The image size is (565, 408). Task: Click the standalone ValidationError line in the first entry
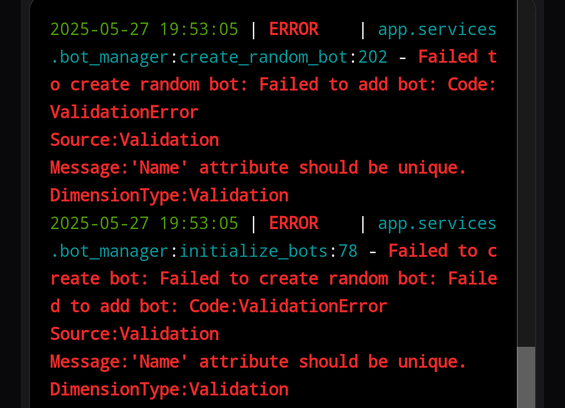coord(124,112)
